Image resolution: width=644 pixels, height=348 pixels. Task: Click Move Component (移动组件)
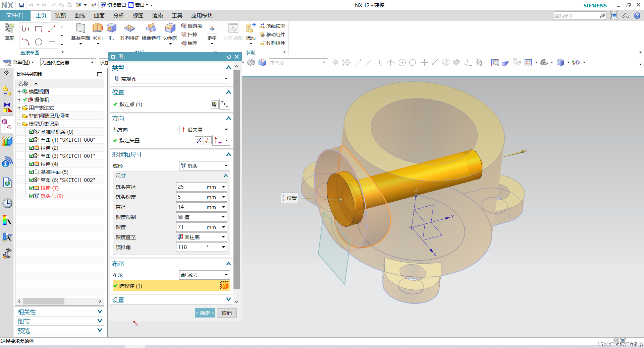click(x=272, y=34)
